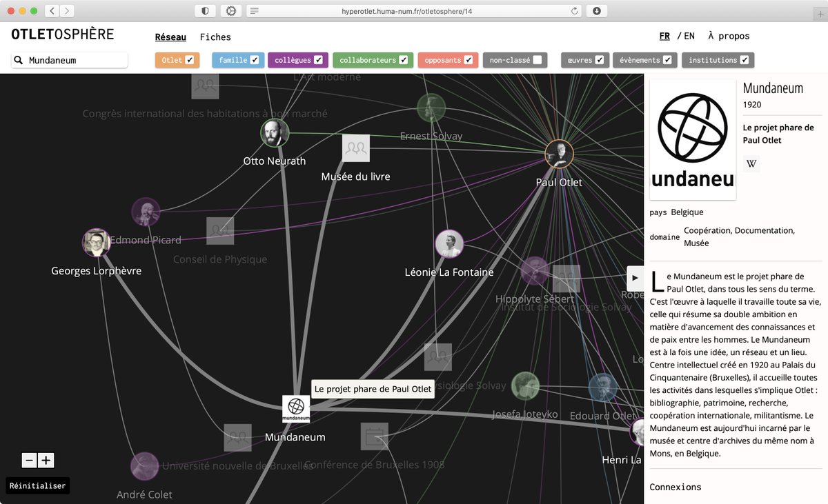Click the Ernest Solvay portrait node

pyautogui.click(x=431, y=108)
